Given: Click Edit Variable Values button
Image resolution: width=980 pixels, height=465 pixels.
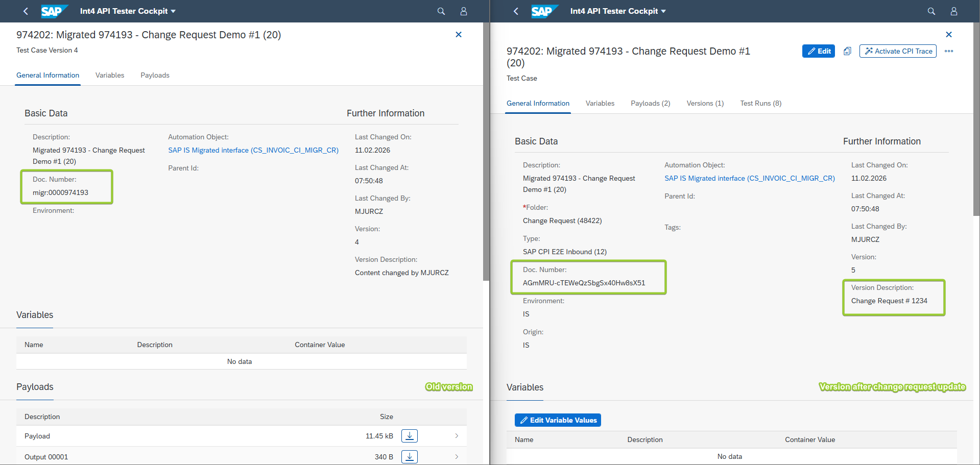Looking at the screenshot, I should click(x=558, y=420).
